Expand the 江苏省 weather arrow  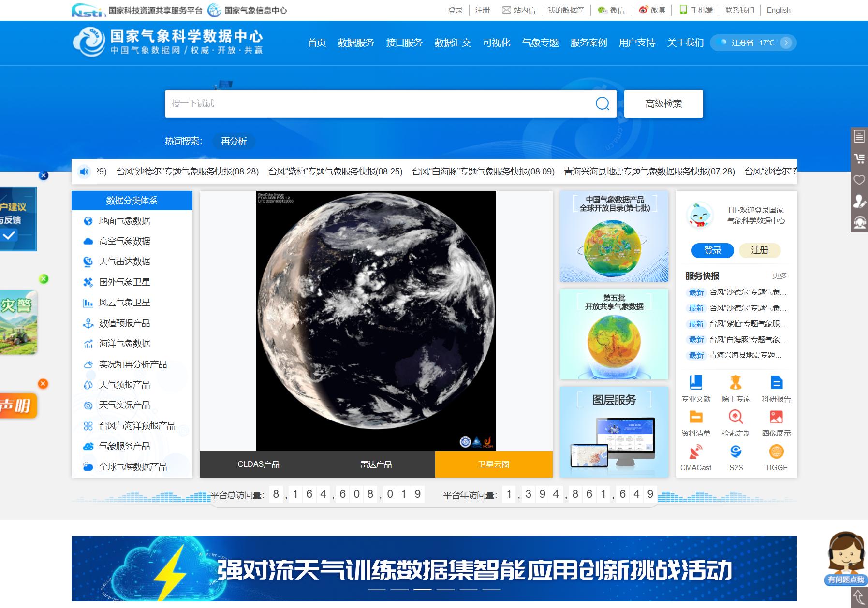tap(786, 43)
